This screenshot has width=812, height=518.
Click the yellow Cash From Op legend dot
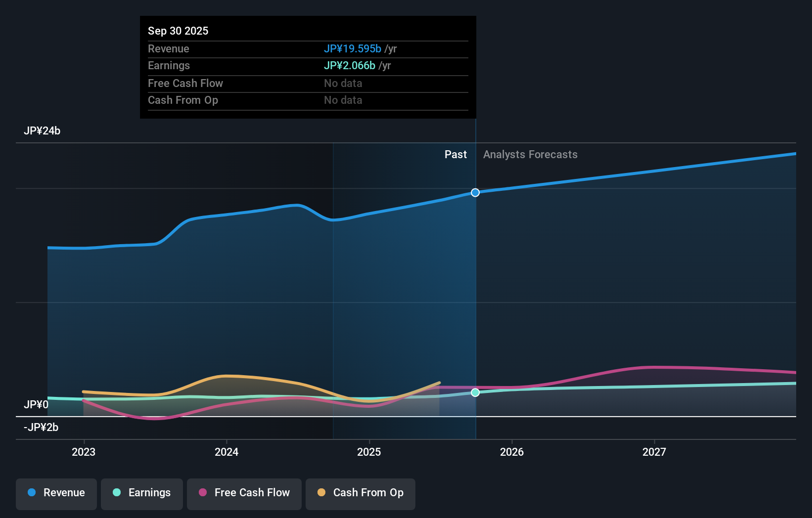[321, 493]
